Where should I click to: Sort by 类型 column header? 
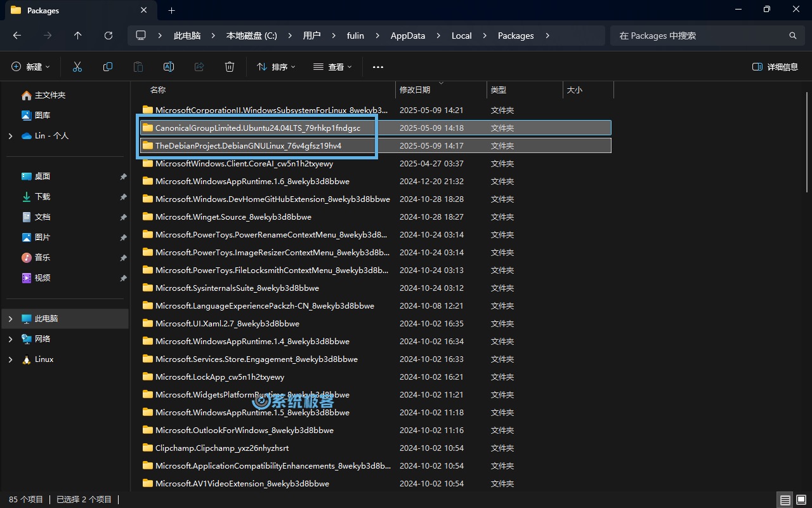tap(499, 90)
